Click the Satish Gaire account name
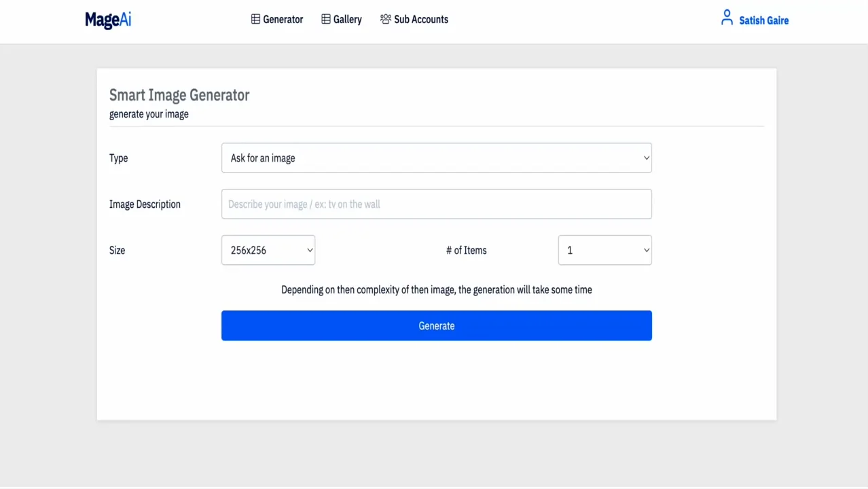 point(763,20)
